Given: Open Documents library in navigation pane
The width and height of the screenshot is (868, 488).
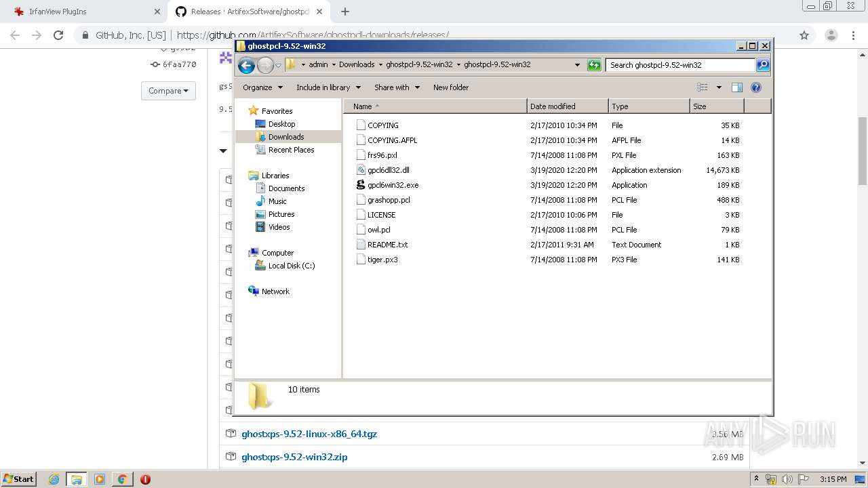Looking at the screenshot, I should [280, 188].
